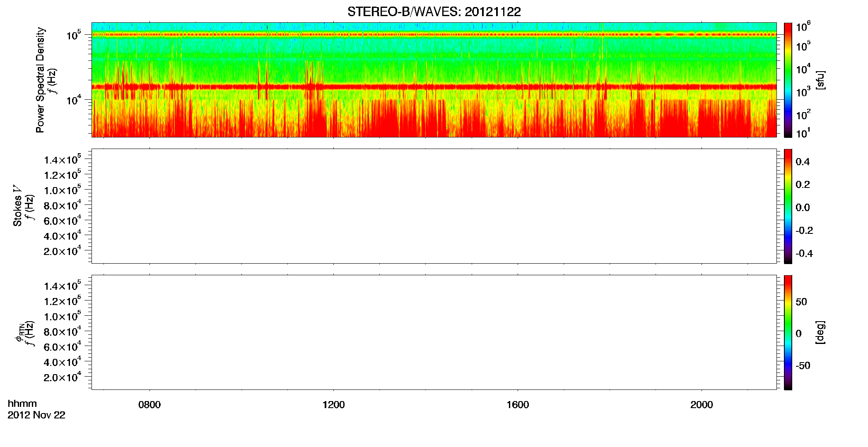This screenshot has width=868, height=447.
Task: Click the STEREO-B/WAVES: 20121122 plot title
Action: 434,12
